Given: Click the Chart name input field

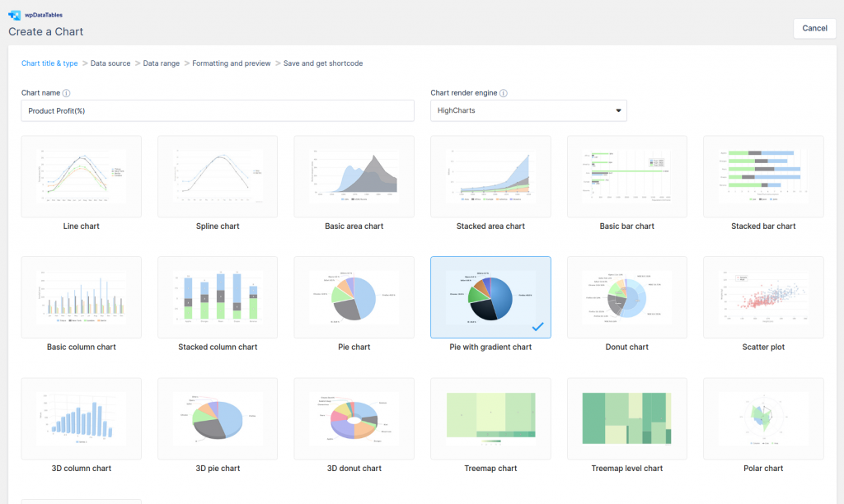Looking at the screenshot, I should tap(218, 110).
